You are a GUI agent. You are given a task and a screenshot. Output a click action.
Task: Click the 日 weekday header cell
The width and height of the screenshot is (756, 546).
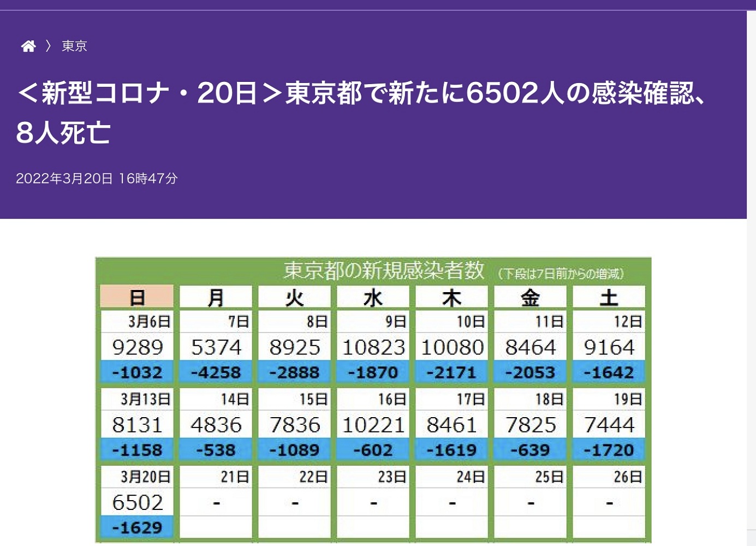137,297
